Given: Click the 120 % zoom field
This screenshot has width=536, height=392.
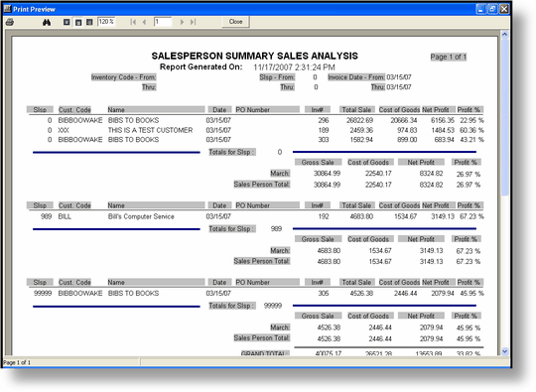Looking at the screenshot, I should tap(106, 22).
